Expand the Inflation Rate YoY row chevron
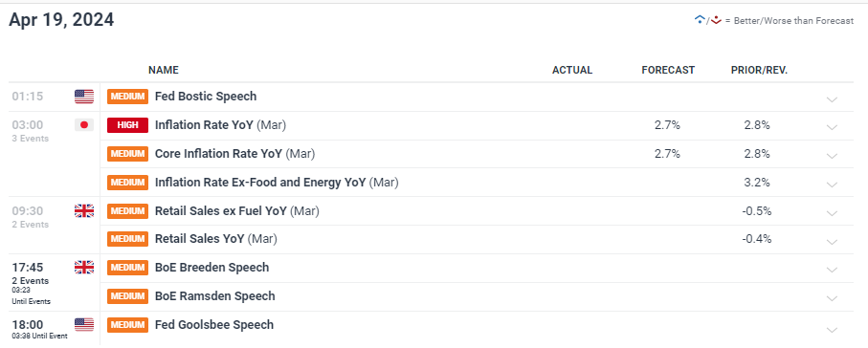 click(x=832, y=127)
